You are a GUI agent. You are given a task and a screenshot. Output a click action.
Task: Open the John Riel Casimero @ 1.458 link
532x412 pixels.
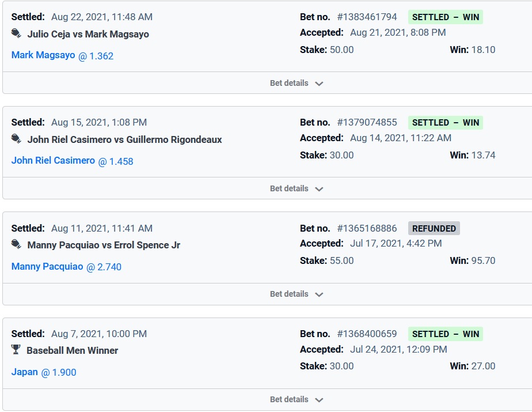tap(72, 161)
